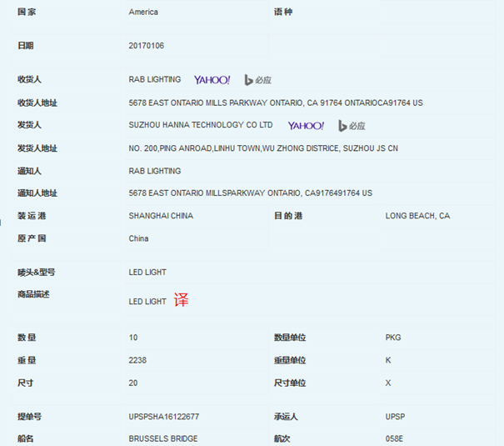
Task: Search consignee RAB LIGHTING on Yahoo
Action: (212, 80)
